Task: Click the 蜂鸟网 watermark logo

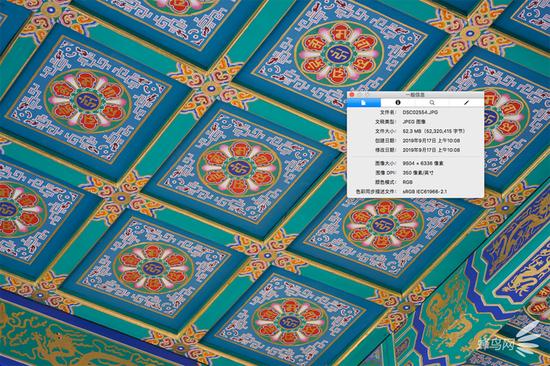Action: (x=505, y=340)
